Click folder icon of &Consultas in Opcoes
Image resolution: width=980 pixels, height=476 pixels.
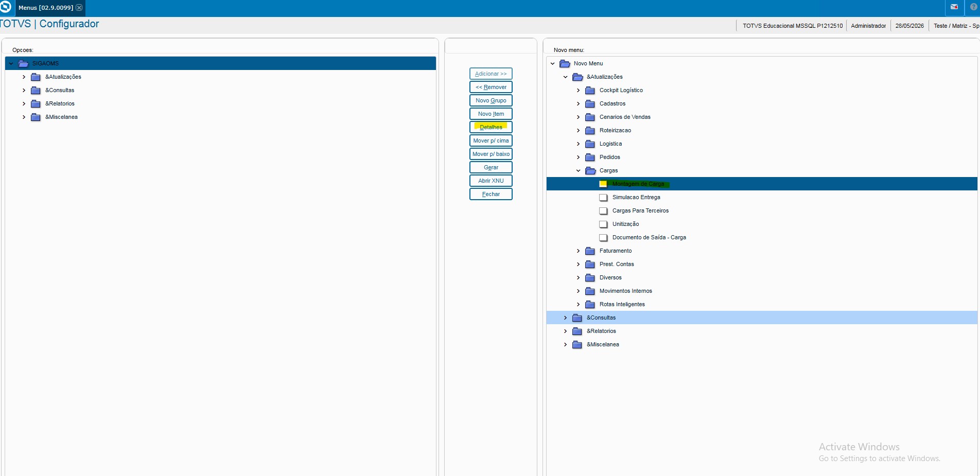(x=36, y=90)
